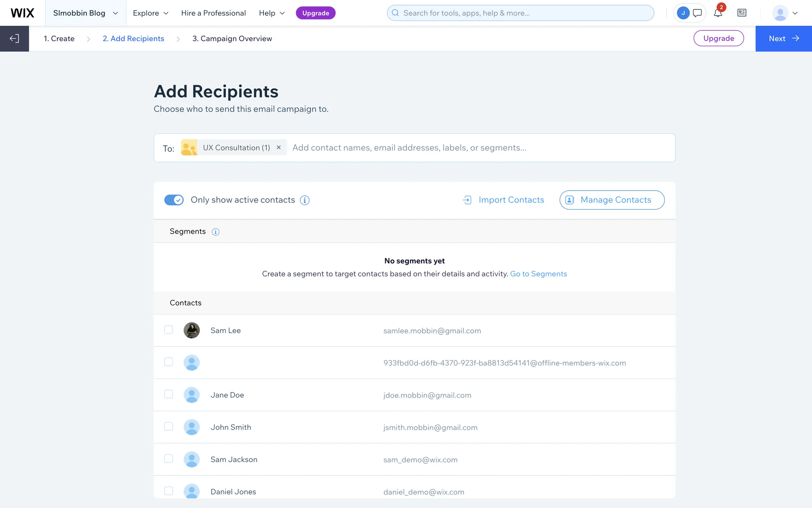Screen dimensions: 812x508
Task: Open the Explore dropdown menu
Action: (151, 13)
